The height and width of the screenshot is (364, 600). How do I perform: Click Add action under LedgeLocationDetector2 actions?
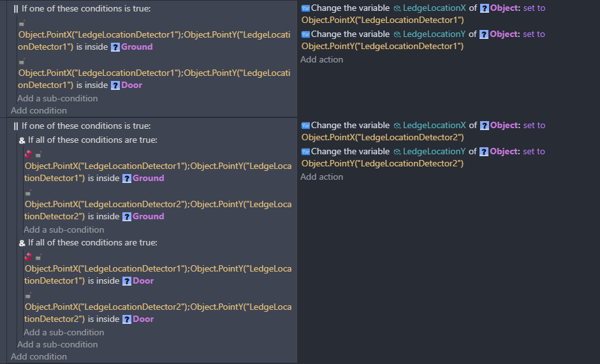[x=322, y=177]
